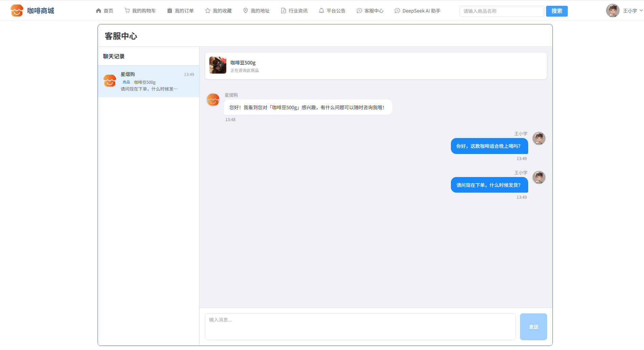Open the 咖啡豆500g product thumbnail
Image resolution: width=644 pixels, height=350 pixels.
point(218,65)
